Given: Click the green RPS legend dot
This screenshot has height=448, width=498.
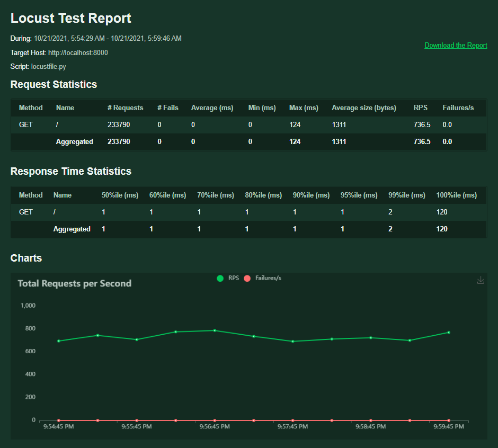Looking at the screenshot, I should (x=220, y=277).
